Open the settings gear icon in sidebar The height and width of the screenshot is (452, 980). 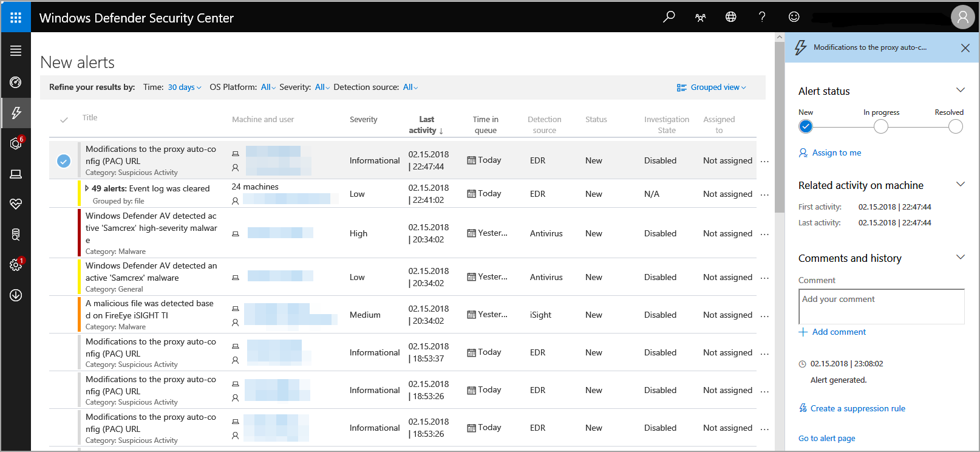click(16, 265)
